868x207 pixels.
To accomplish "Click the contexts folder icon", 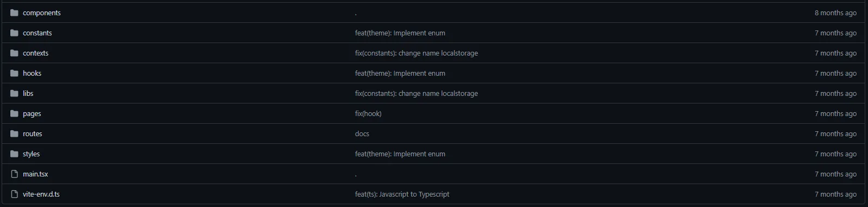I will tap(14, 53).
